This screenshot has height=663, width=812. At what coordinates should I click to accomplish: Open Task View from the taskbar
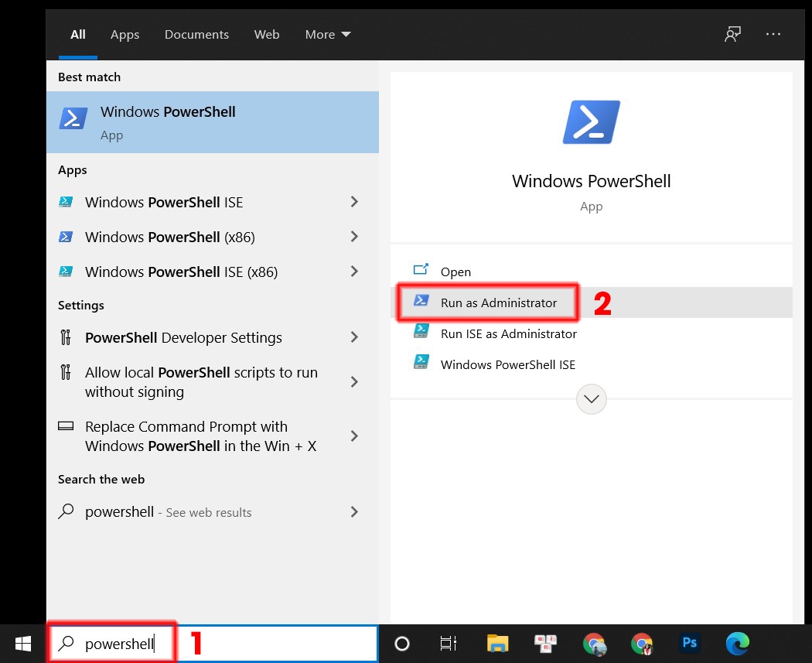pyautogui.click(x=449, y=644)
